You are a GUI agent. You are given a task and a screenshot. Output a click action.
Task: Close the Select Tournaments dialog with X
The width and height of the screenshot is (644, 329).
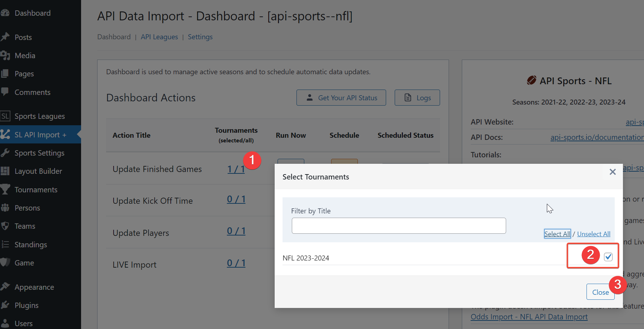(613, 172)
